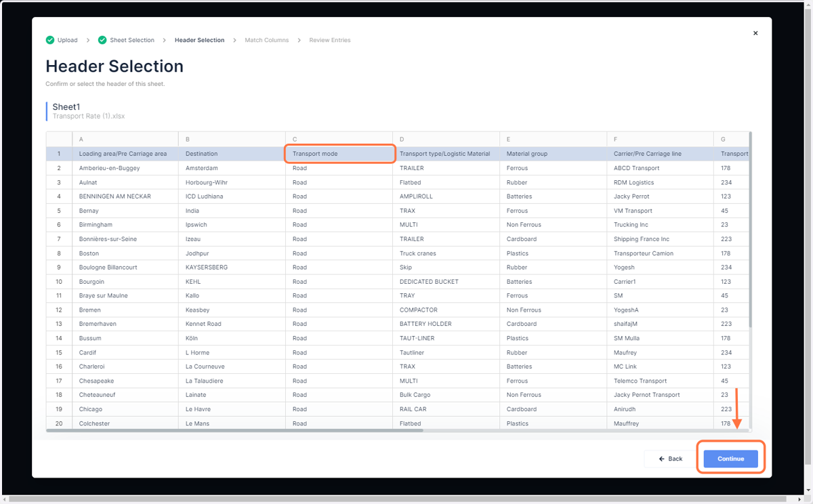
Task: Click the Le Havre cell
Action: (x=232, y=409)
